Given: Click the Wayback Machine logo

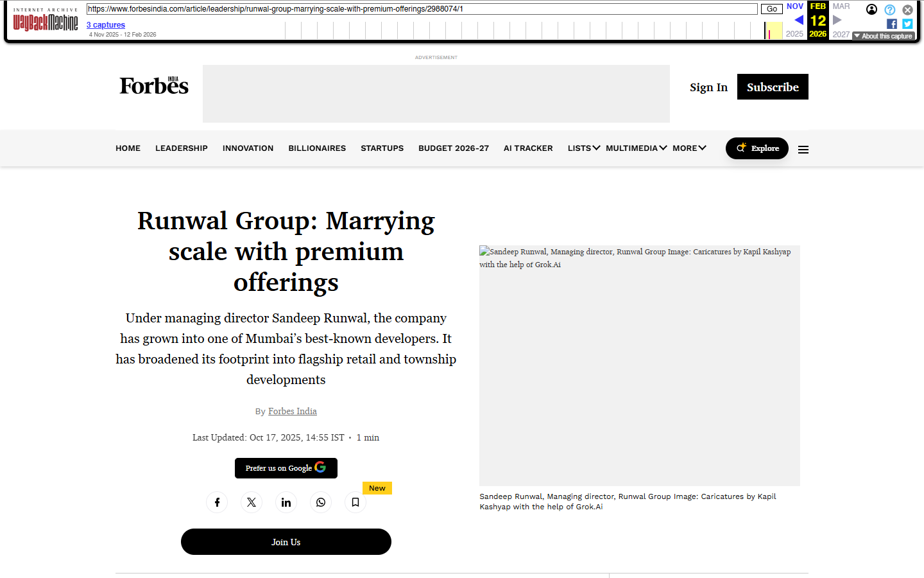Looking at the screenshot, I should point(46,20).
